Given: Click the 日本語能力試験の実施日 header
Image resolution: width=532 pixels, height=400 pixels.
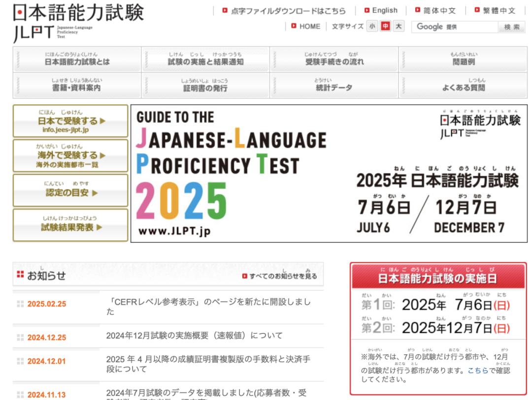Looking at the screenshot, I should point(438,276).
